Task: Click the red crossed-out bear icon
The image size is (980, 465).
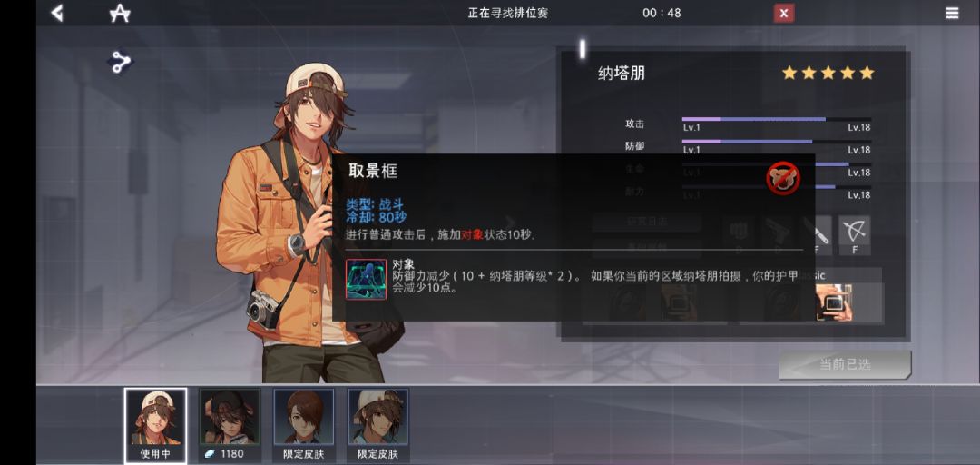Action: point(783,178)
